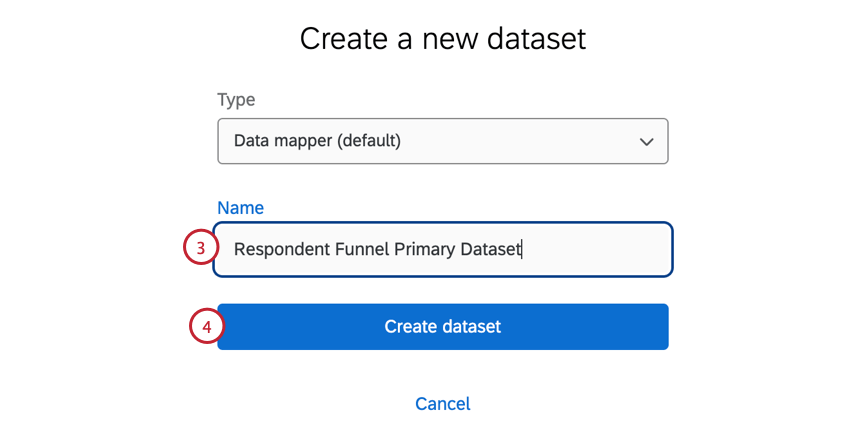The height and width of the screenshot is (425, 850).
Task: Place cursor in "Respondent Funnel Primary Dataset" text
Action: pos(377,249)
